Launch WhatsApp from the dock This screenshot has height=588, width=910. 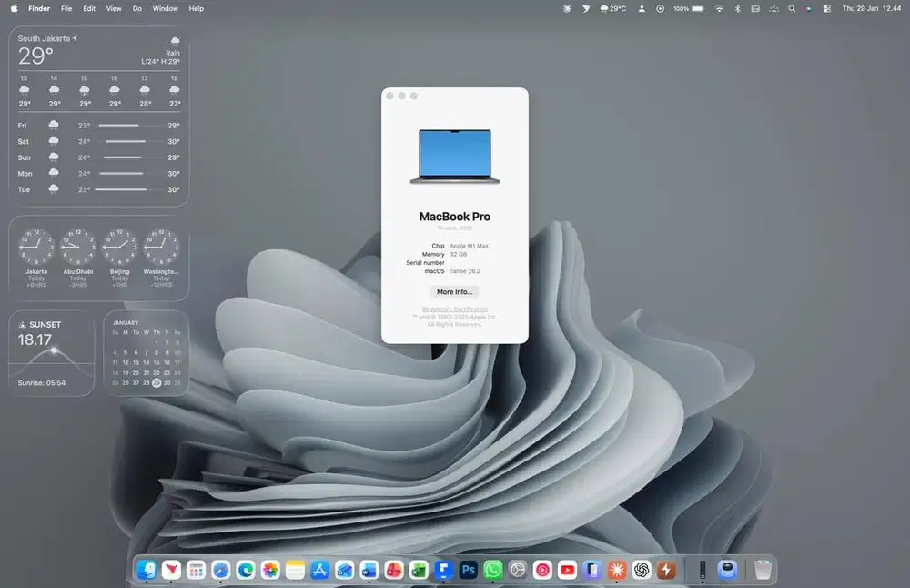click(x=491, y=570)
